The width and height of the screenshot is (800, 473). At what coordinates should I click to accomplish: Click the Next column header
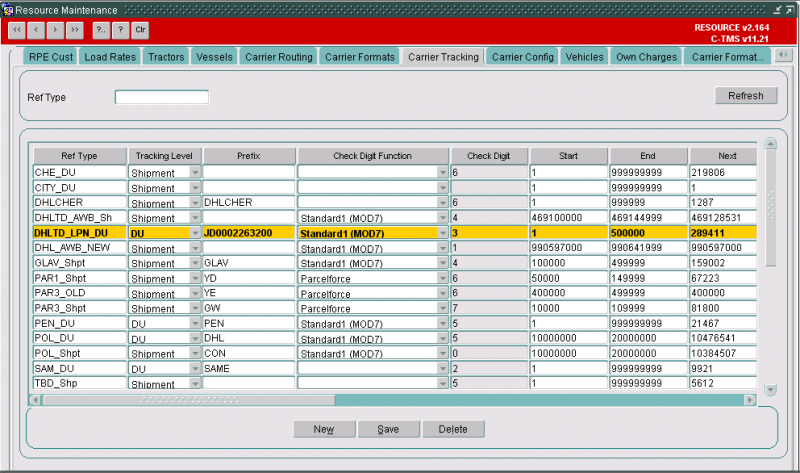coord(723,156)
